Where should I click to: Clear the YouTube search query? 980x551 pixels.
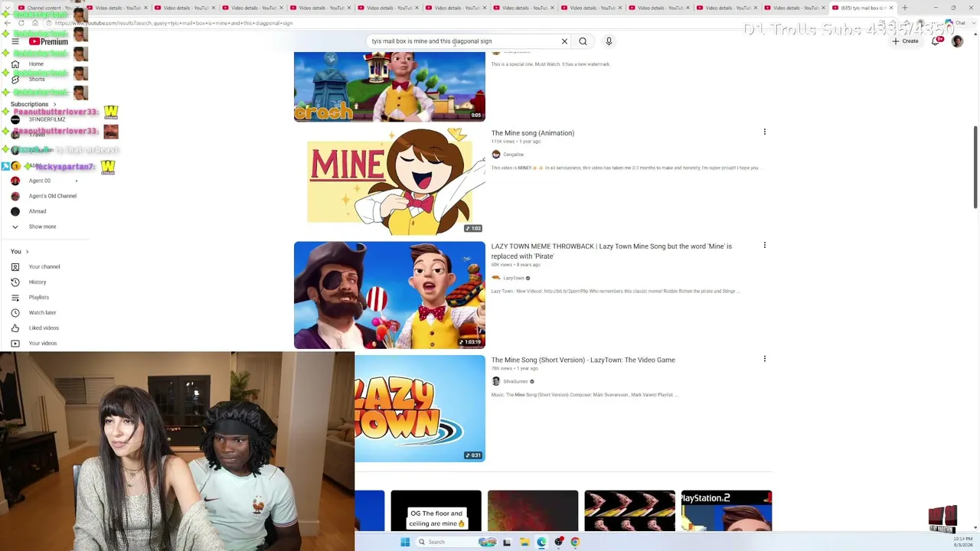pos(564,41)
